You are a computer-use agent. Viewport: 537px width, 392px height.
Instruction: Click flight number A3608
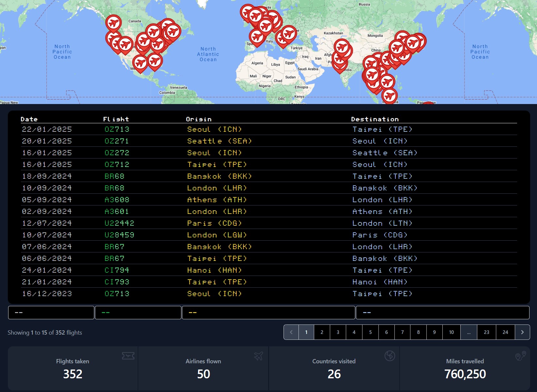pyautogui.click(x=117, y=200)
